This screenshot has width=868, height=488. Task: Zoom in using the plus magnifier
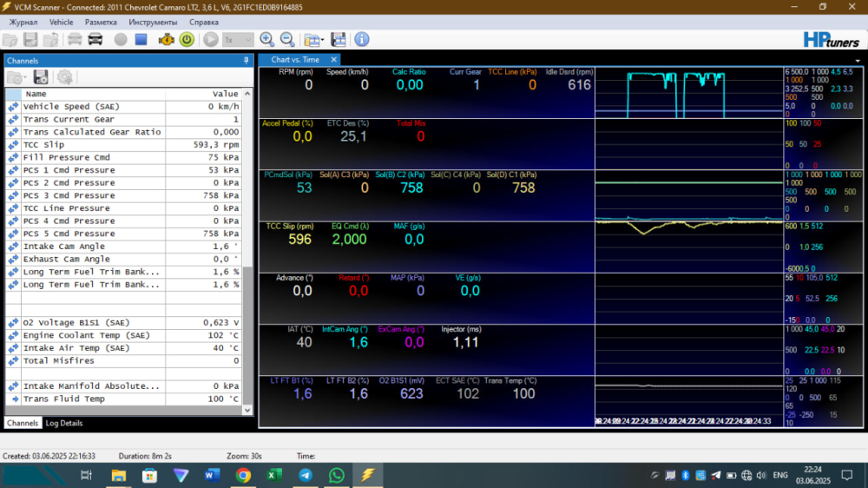(266, 40)
